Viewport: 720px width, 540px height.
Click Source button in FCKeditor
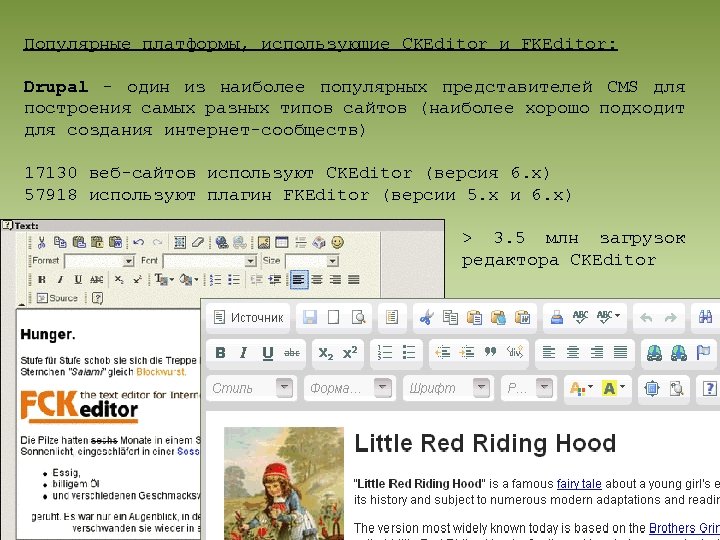coord(57,298)
